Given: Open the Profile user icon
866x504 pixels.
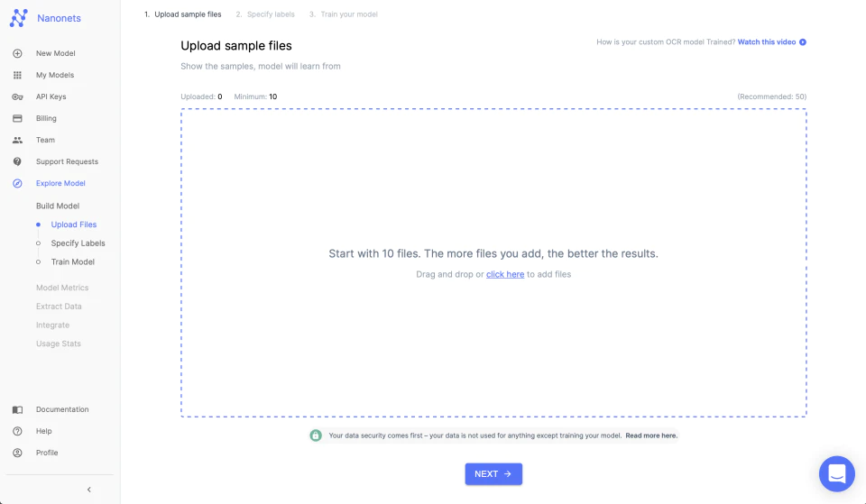Looking at the screenshot, I should point(18,453).
